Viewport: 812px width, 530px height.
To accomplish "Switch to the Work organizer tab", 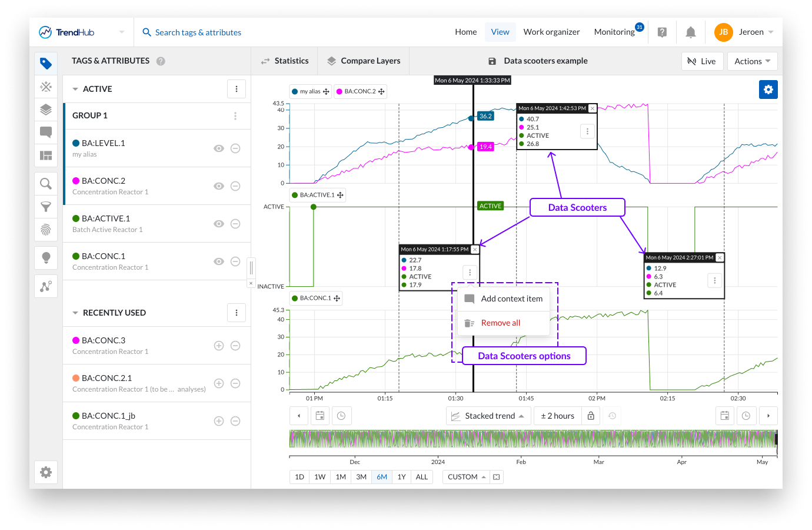I will click(551, 32).
